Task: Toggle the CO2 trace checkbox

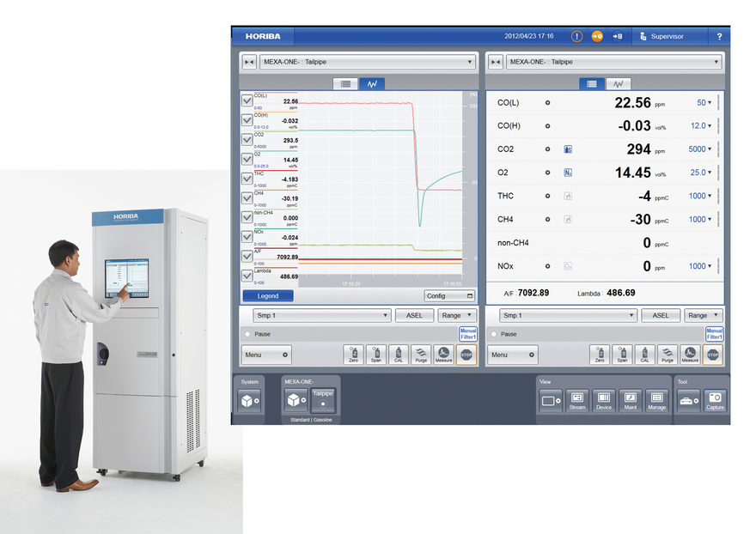Action: point(247,139)
